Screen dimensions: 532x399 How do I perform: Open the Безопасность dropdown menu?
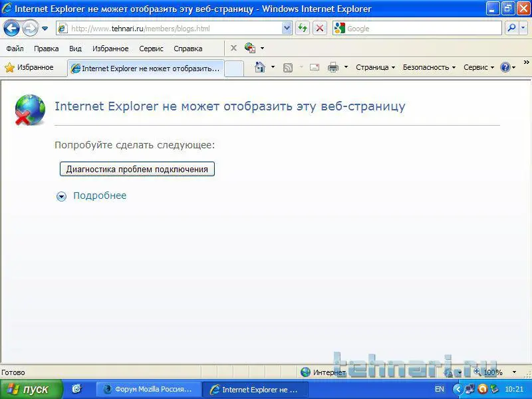[429, 67]
